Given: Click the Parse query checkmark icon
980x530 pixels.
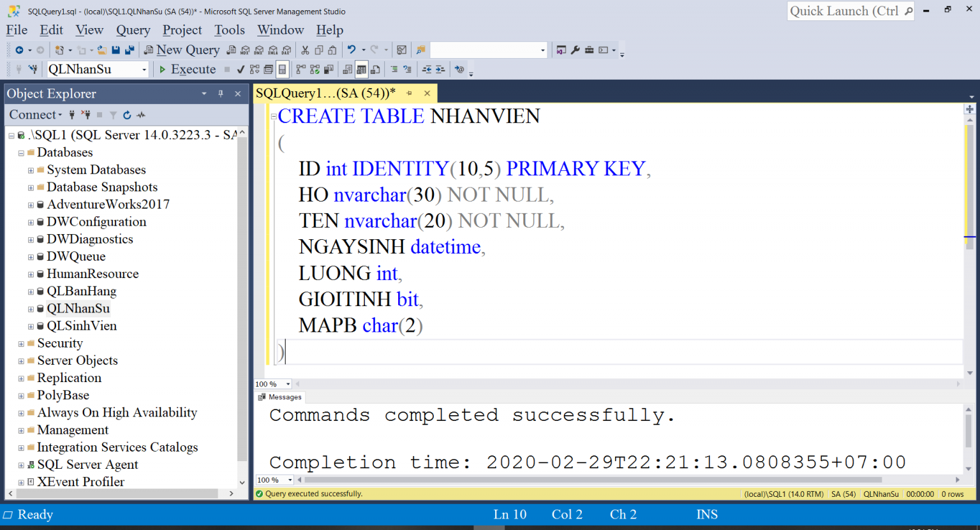Looking at the screenshot, I should (241, 69).
